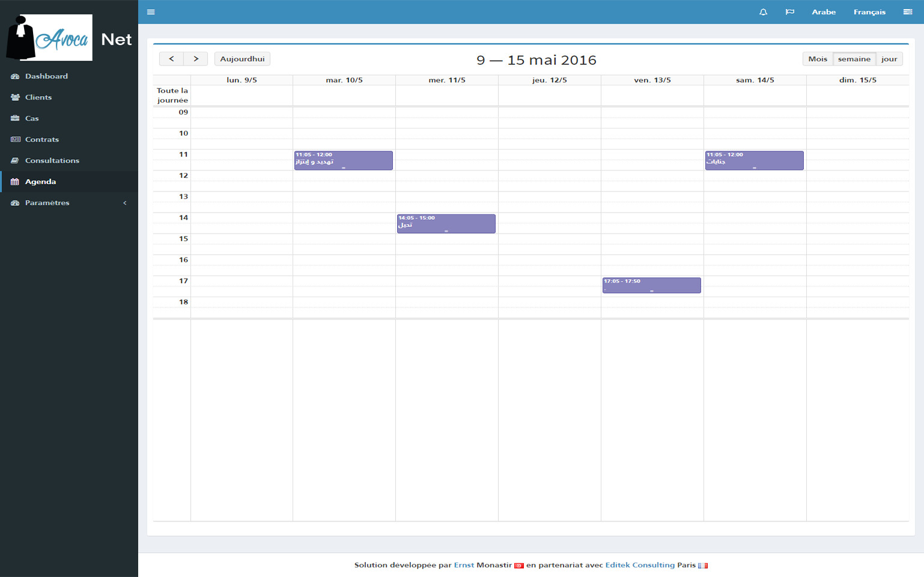924x577 pixels.
Task: Open Clients menu item
Action: coord(69,97)
